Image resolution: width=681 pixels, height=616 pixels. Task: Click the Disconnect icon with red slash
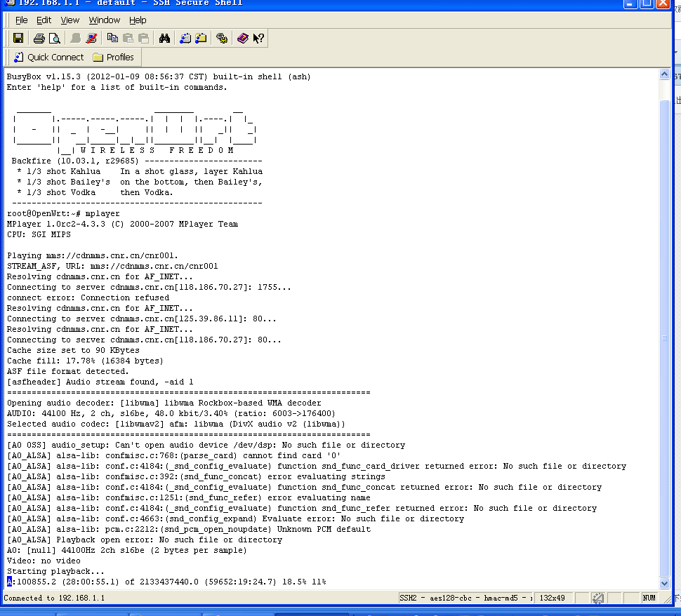click(x=91, y=38)
